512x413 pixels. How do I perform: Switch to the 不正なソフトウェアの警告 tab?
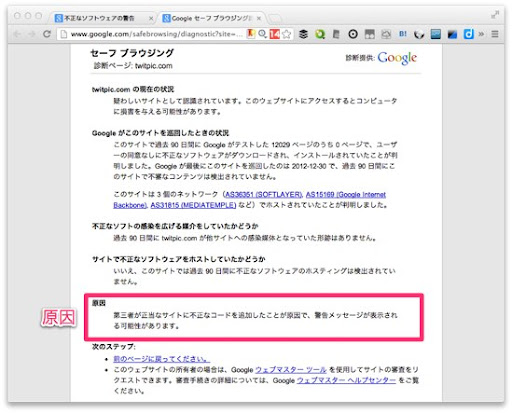(99, 18)
